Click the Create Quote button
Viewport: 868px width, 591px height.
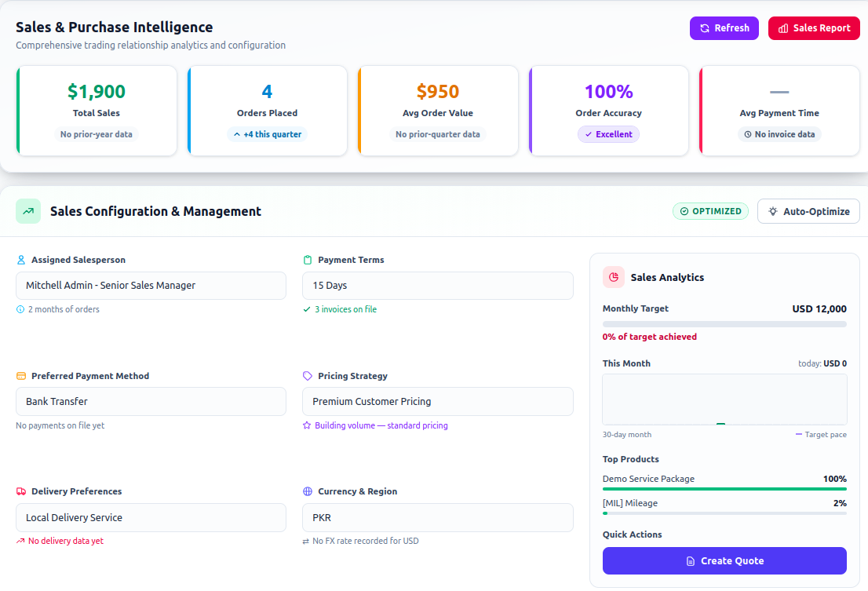pos(724,560)
